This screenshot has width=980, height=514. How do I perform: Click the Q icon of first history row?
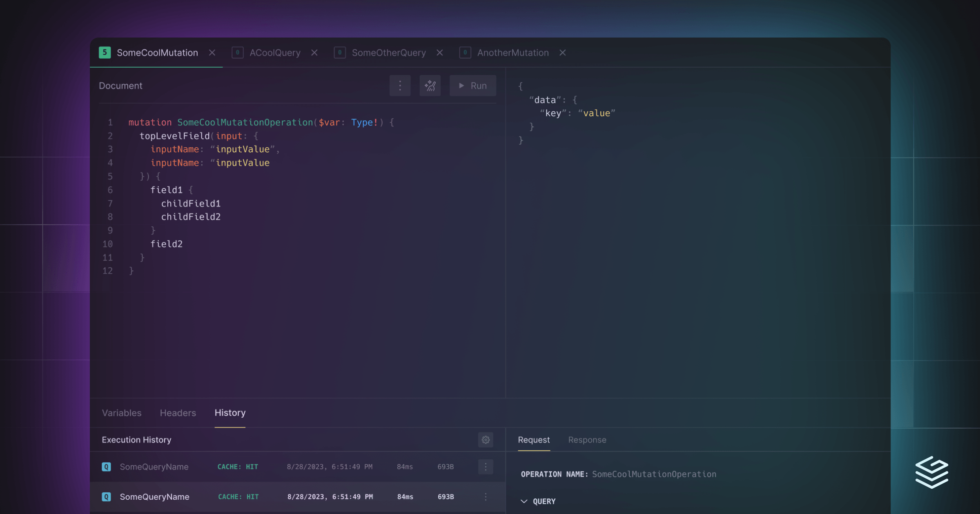click(106, 467)
